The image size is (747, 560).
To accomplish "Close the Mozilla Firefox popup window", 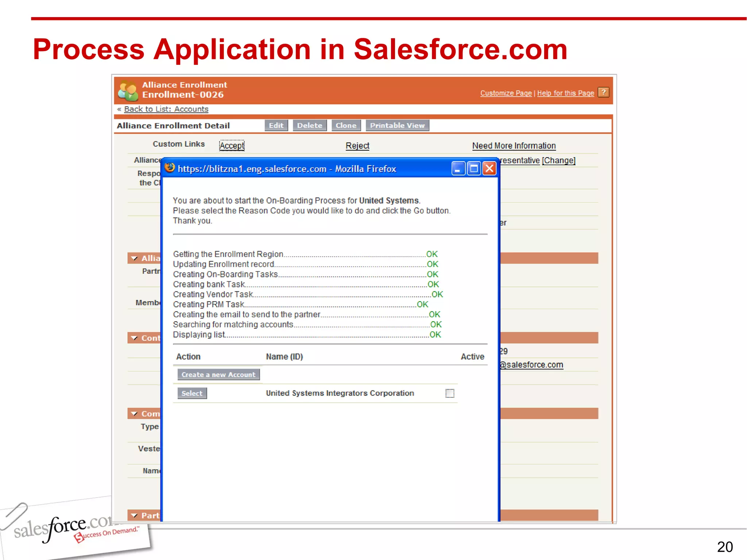I will (489, 168).
